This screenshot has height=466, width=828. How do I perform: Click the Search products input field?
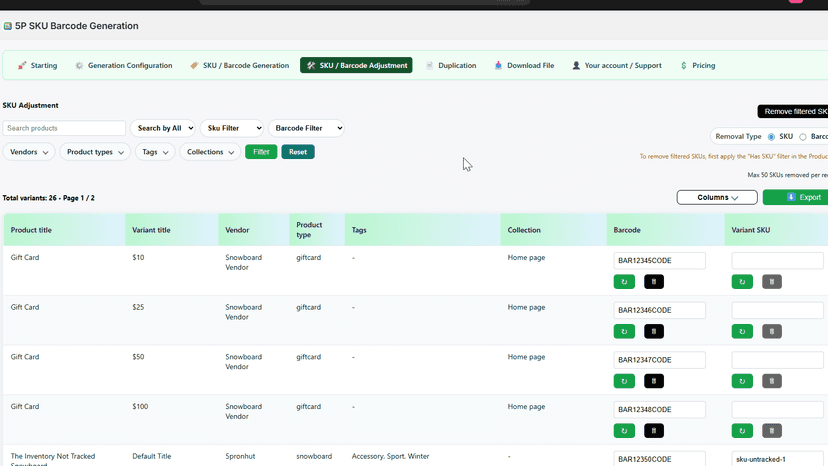(x=64, y=128)
